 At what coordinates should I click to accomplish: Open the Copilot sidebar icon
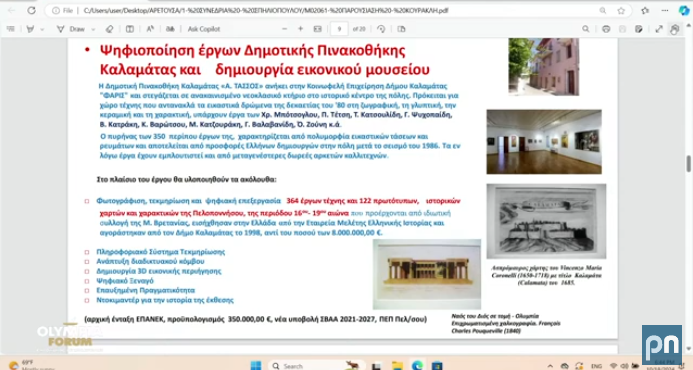point(683,11)
